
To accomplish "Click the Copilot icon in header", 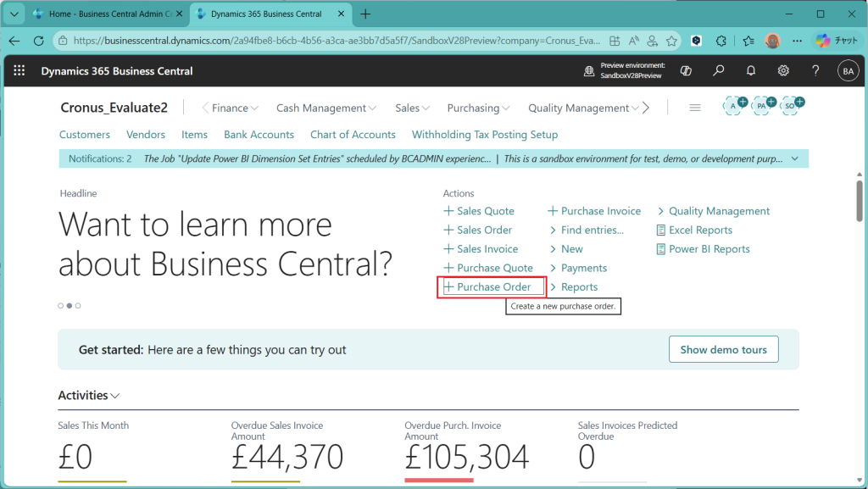I will 687,71.
